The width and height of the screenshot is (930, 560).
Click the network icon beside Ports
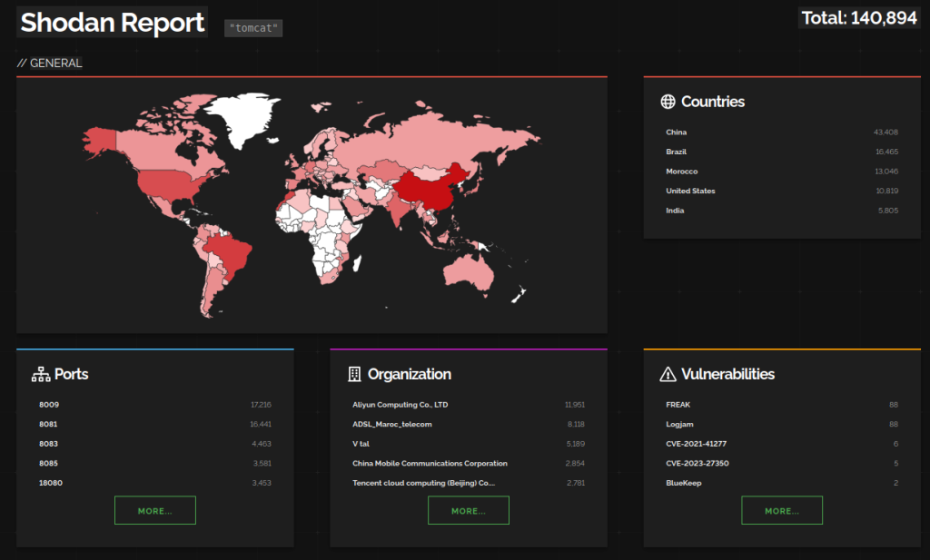click(x=41, y=375)
